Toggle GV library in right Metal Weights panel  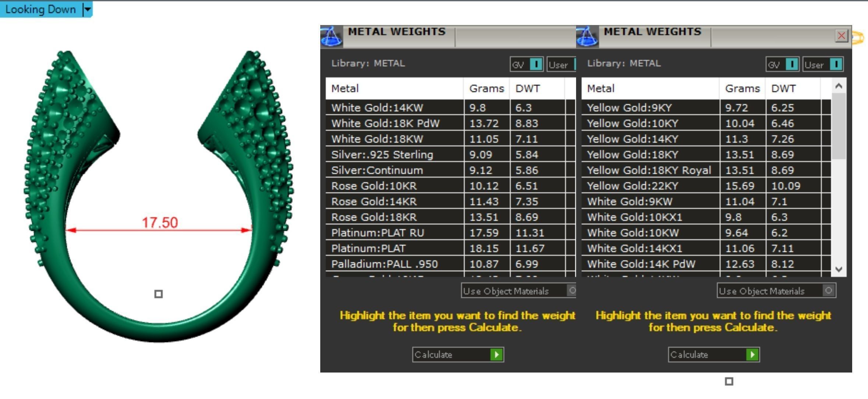pos(782,65)
